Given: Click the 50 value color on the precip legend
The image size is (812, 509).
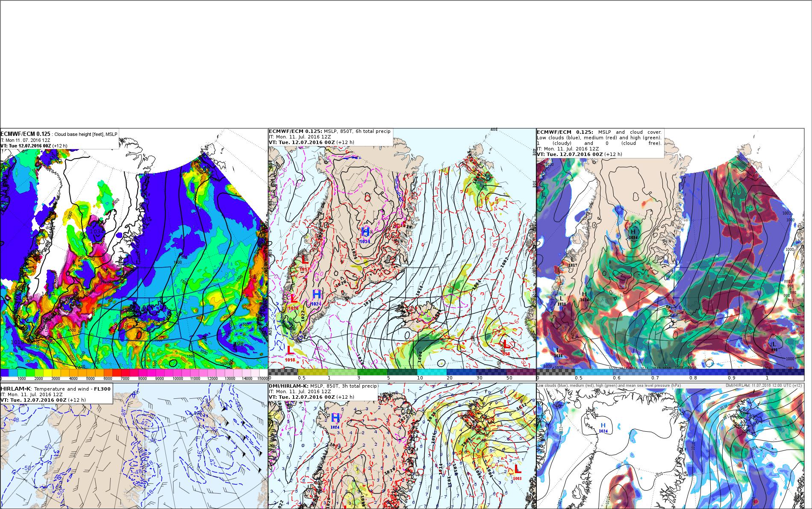Looking at the screenshot, I should (521, 372).
